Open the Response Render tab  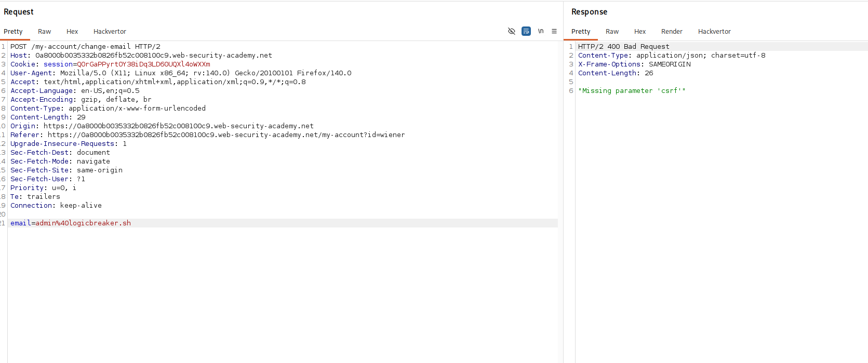pos(672,32)
